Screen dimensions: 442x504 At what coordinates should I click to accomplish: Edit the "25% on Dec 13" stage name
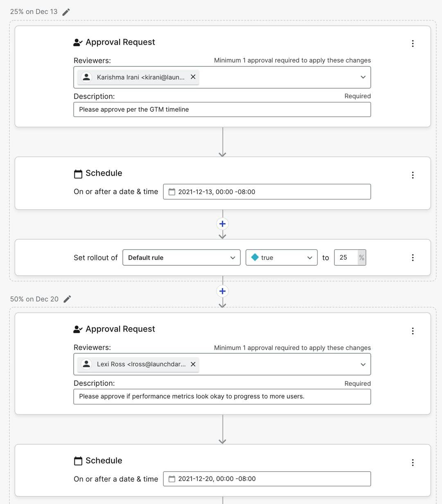point(66,12)
